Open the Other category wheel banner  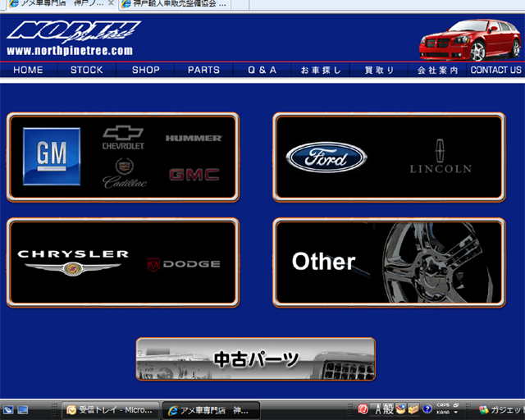[x=389, y=262]
